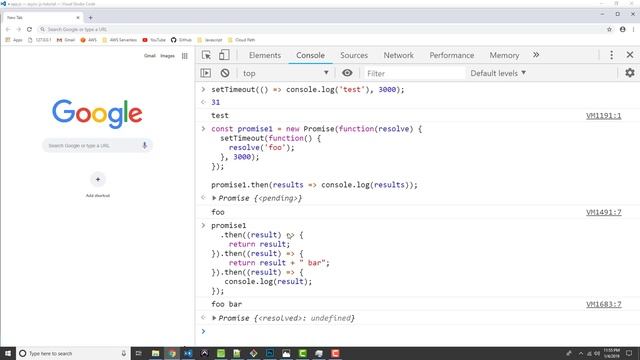The width and height of the screenshot is (640, 360).
Task: Open the Performance tab
Action: click(x=451, y=55)
